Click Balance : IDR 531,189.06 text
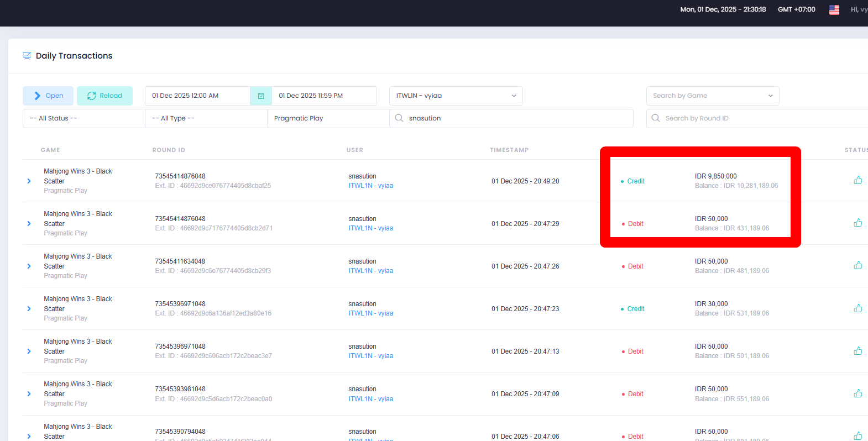This screenshot has width=868, height=441. [732, 313]
